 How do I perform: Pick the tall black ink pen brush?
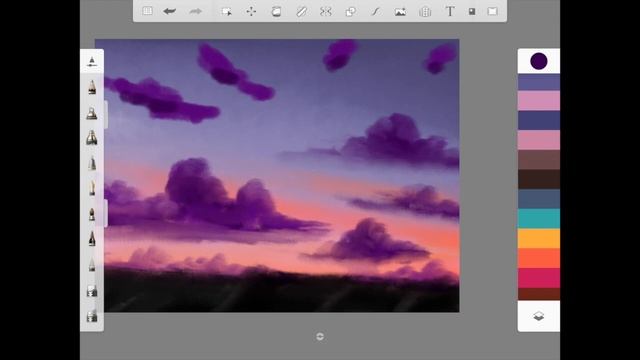pos(92,239)
